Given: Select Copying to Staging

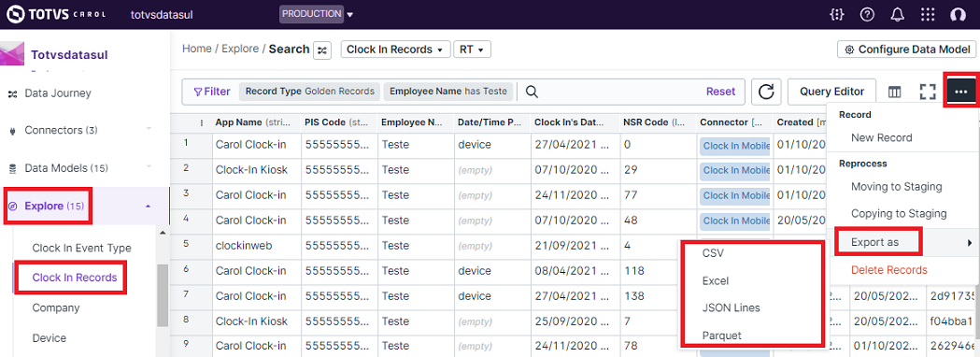Looking at the screenshot, I should [898, 213].
